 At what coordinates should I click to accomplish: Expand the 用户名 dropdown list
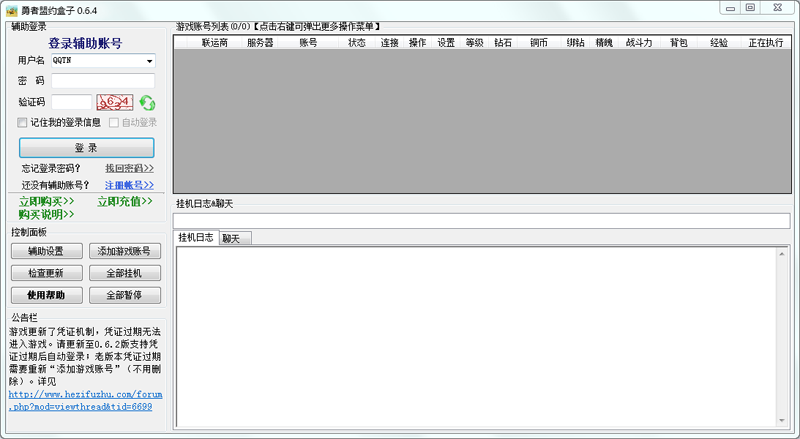tap(148, 61)
